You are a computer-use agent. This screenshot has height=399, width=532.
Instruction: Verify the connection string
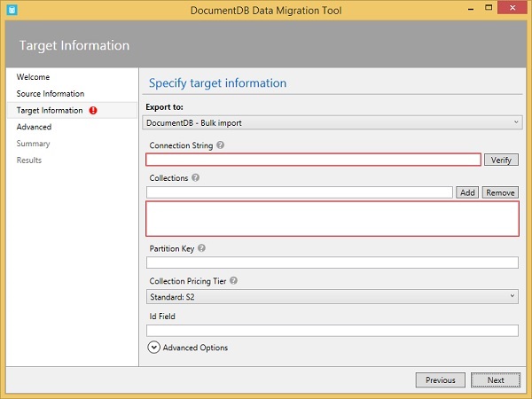click(501, 160)
